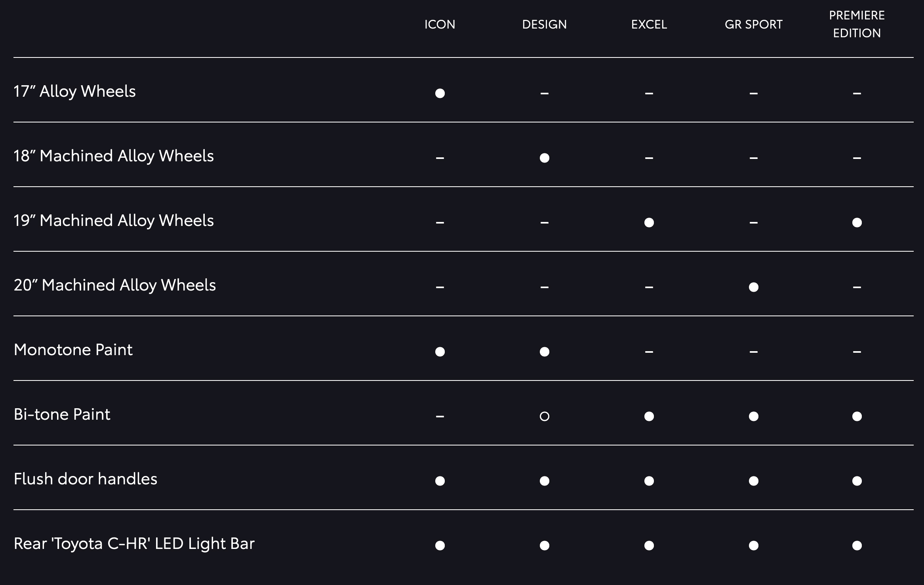924x585 pixels.
Task: Click the 20″ Machined Alloy Wheels dot under GR SPORT
Action: pos(753,287)
